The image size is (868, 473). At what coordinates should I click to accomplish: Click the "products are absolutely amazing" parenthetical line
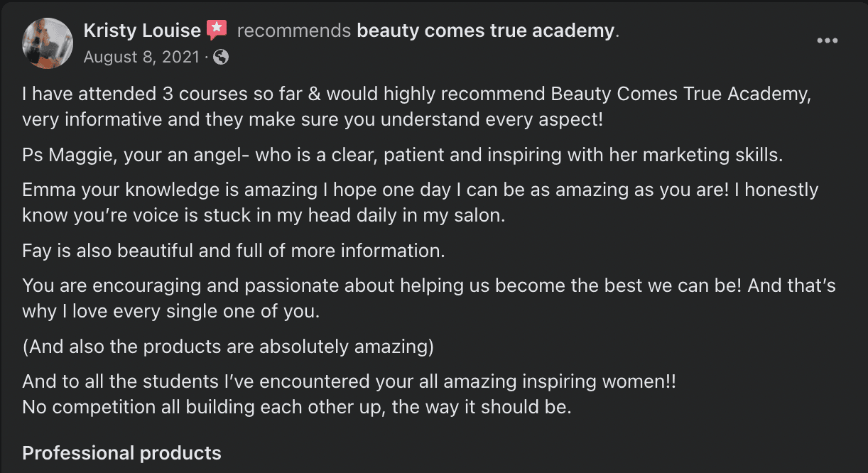(x=227, y=347)
